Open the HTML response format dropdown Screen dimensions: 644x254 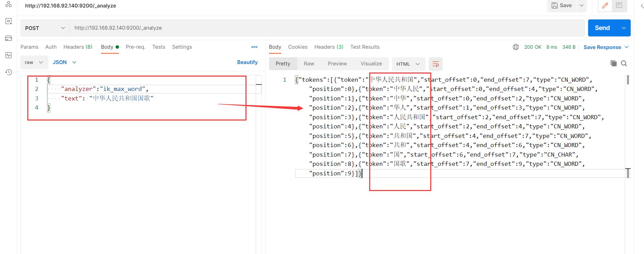pyautogui.click(x=408, y=64)
